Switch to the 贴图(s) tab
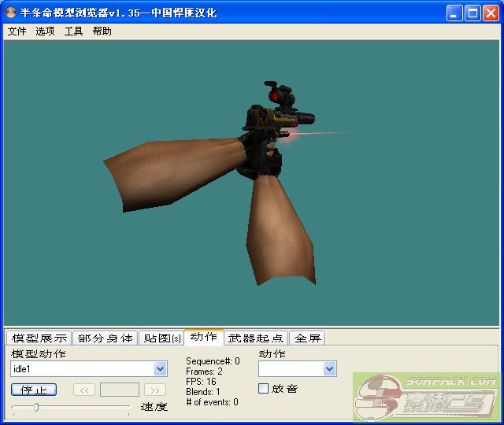 (x=162, y=338)
